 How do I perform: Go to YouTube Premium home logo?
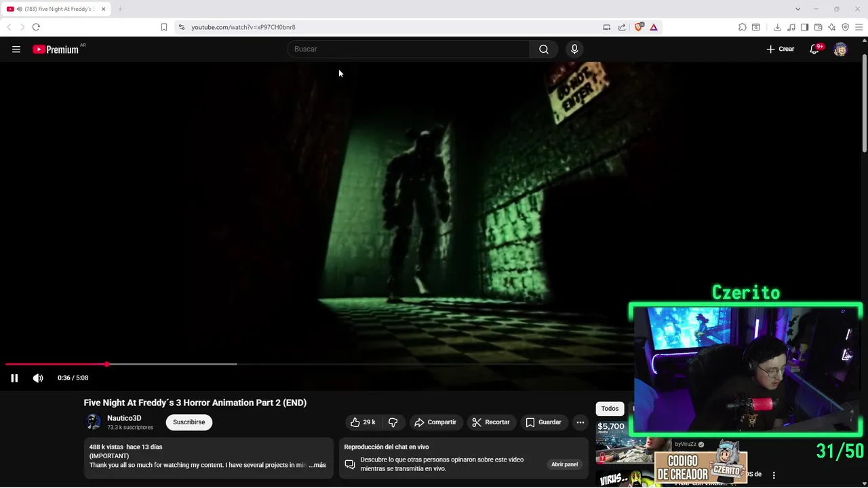point(56,49)
